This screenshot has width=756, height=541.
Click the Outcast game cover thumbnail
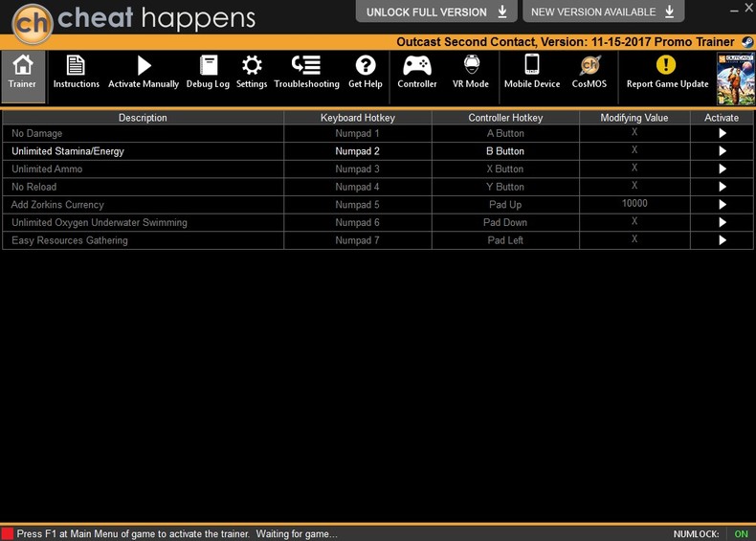pyautogui.click(x=736, y=79)
